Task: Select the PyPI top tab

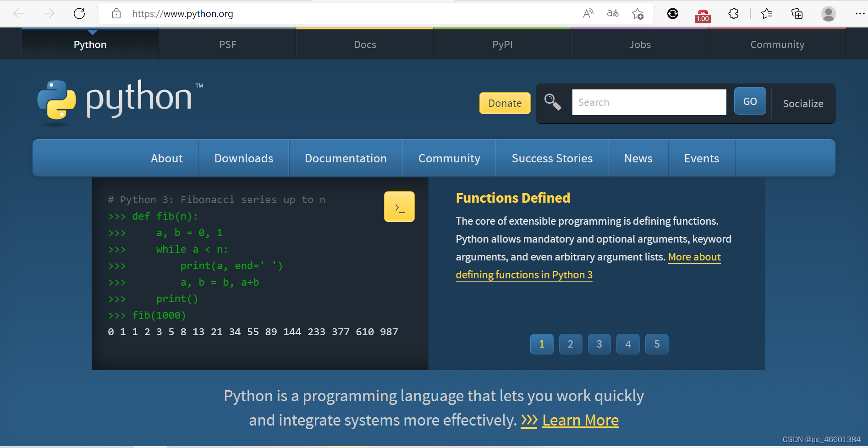Action: point(502,44)
